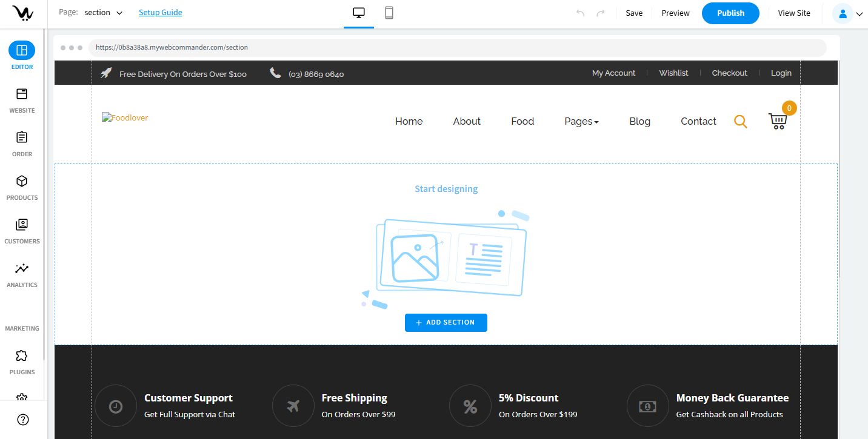
Task: Click the Add Section button
Action: [x=446, y=323]
